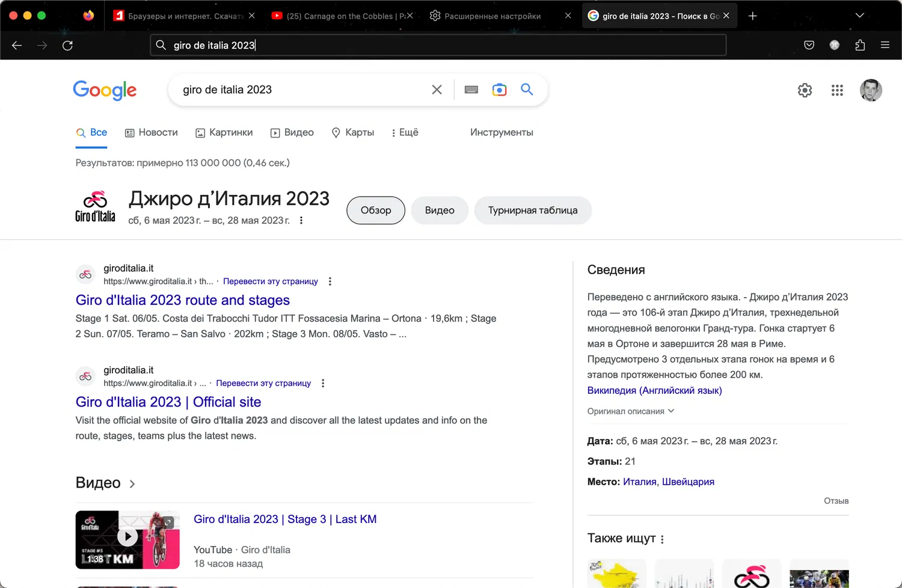Go to the Google home page logo
902x588 pixels.
click(x=105, y=90)
